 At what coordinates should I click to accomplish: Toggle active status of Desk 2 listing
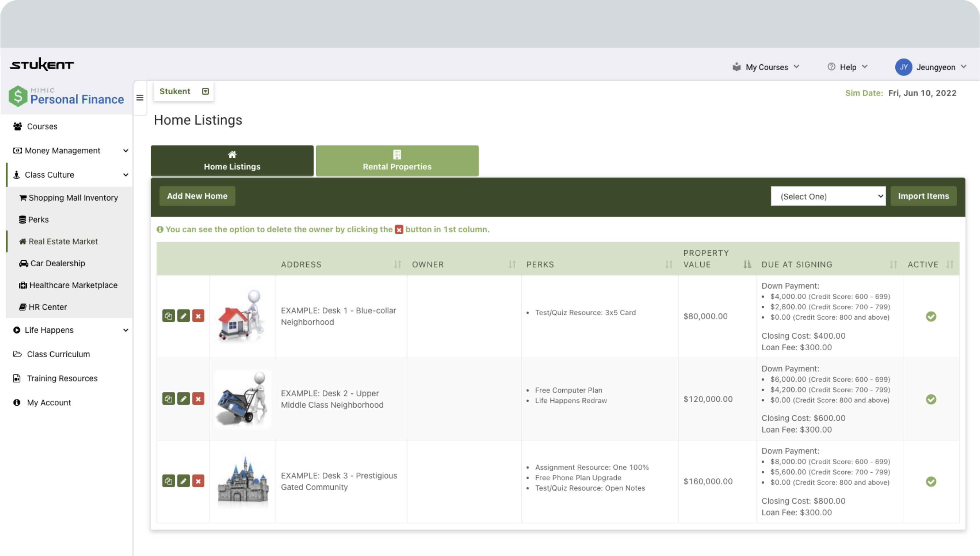[931, 399]
